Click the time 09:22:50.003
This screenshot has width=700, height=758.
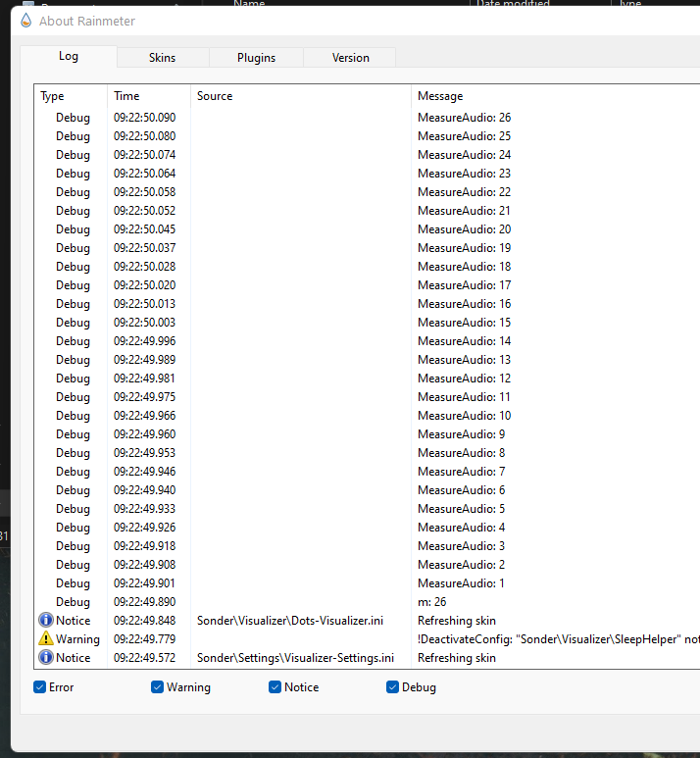144,322
